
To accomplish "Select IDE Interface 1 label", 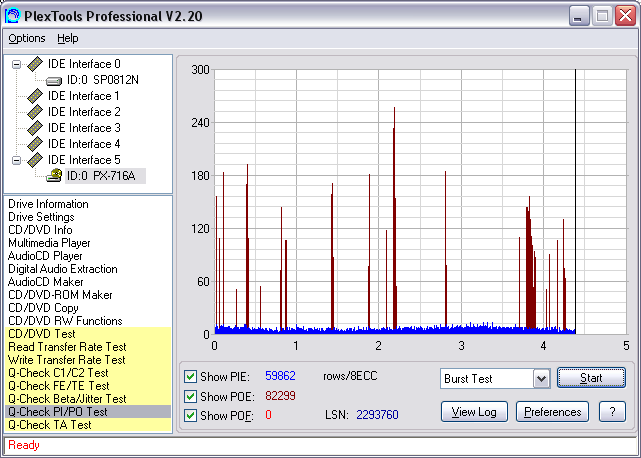I will point(84,96).
